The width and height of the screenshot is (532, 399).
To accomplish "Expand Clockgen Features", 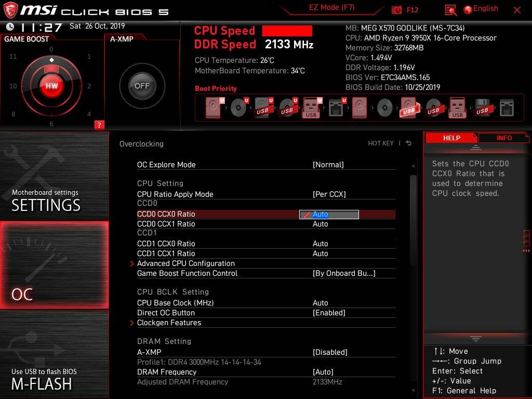I will tap(169, 323).
